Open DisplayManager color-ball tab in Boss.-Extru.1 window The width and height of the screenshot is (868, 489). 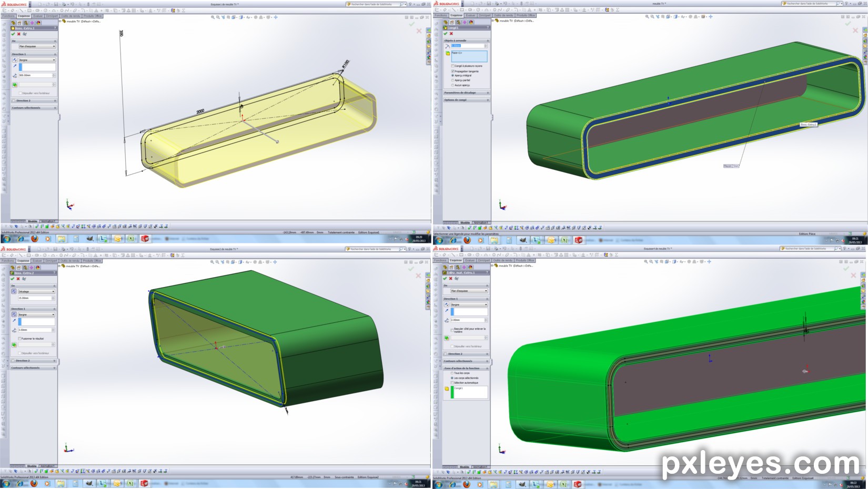[38, 23]
